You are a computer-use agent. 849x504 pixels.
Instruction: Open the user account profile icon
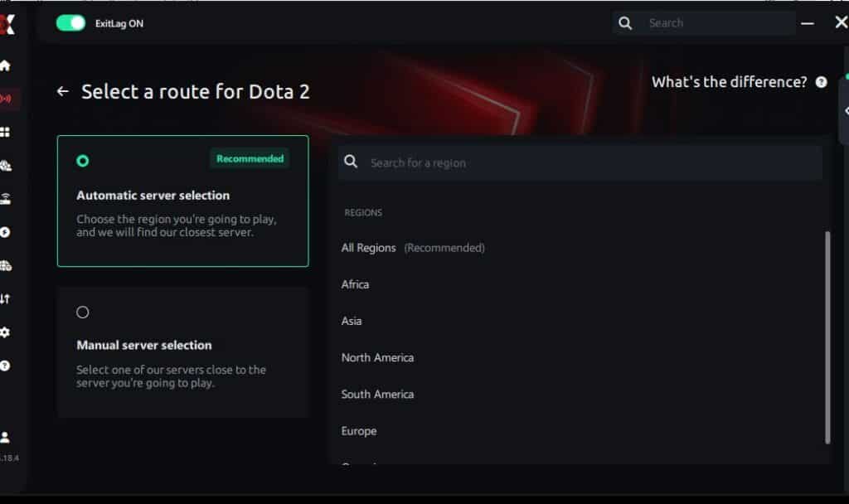(6, 437)
